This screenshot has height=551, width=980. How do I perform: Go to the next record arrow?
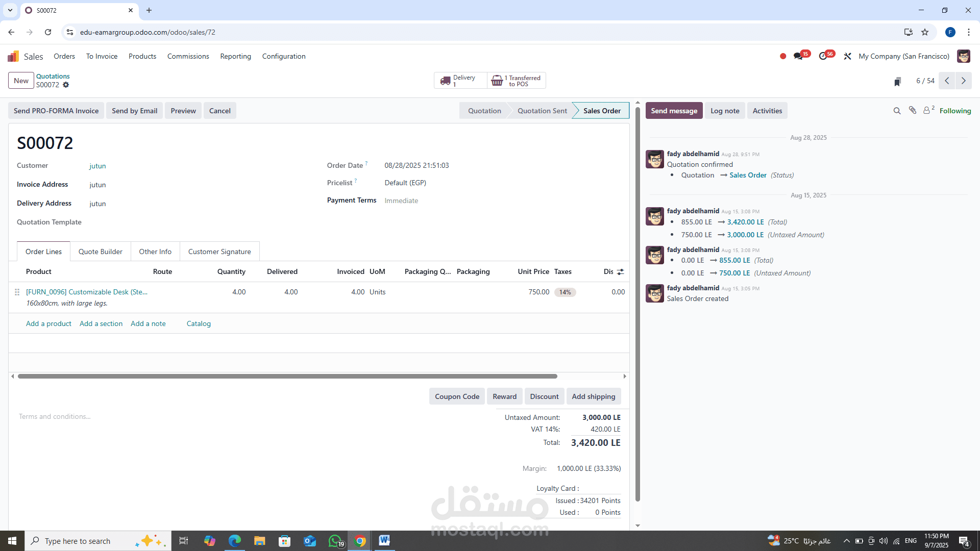click(963, 81)
